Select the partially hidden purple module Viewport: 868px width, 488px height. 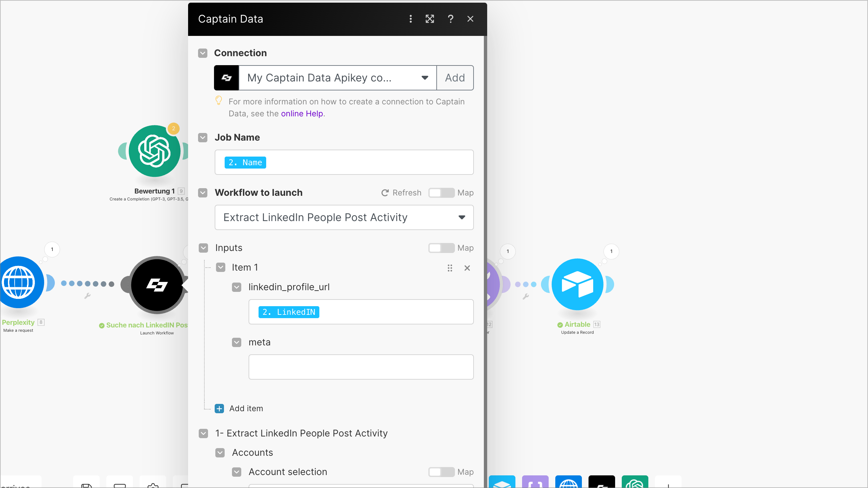point(493,285)
